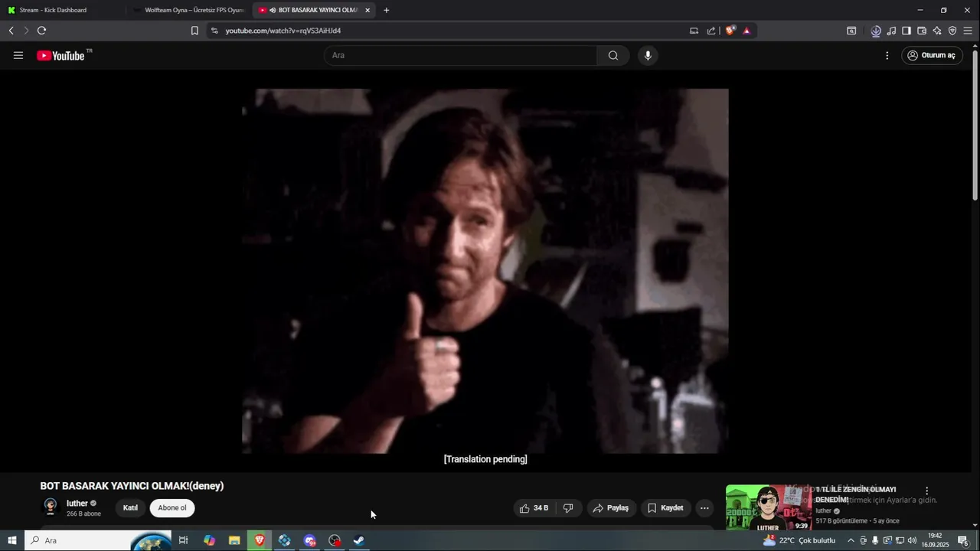Open the luther channel name link

77,503
